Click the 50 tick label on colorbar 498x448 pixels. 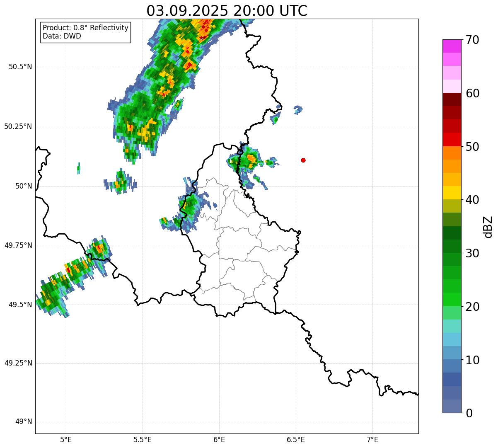click(x=472, y=147)
